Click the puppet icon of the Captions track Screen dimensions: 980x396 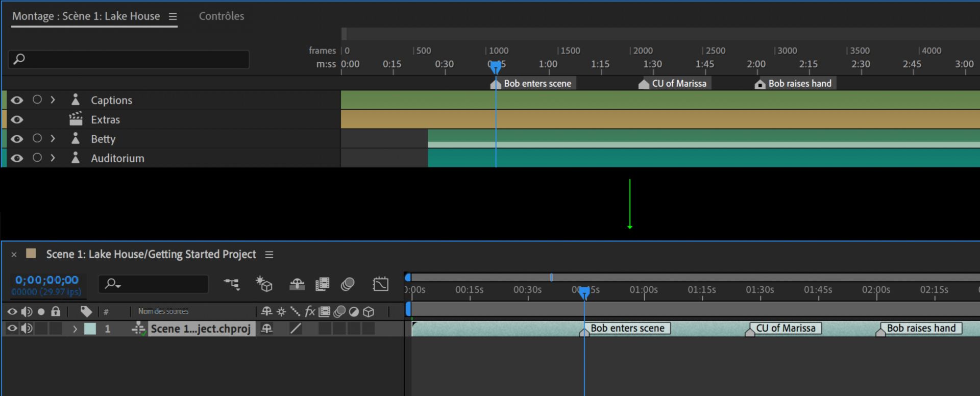coord(76,100)
